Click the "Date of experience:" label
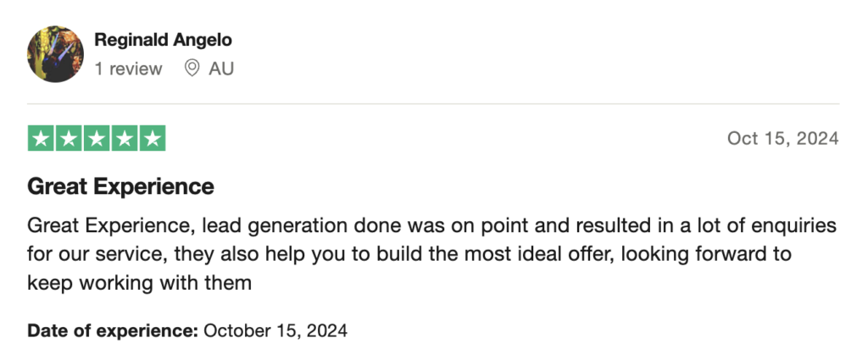The width and height of the screenshot is (868, 360). [113, 330]
